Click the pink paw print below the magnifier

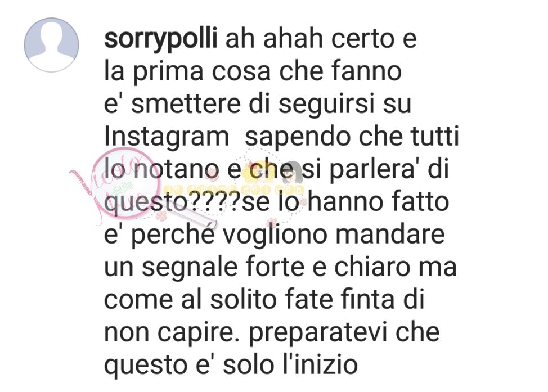point(161,216)
